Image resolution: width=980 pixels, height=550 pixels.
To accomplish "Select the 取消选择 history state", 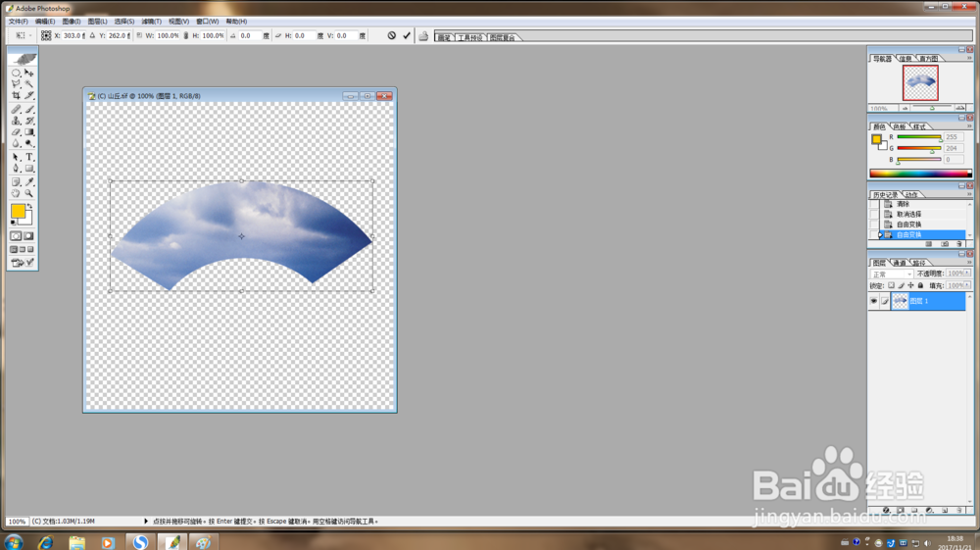I will 908,214.
